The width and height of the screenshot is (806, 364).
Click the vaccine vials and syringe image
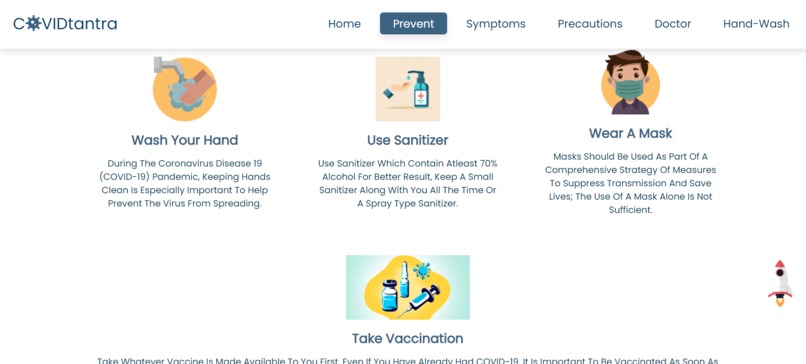(x=408, y=287)
